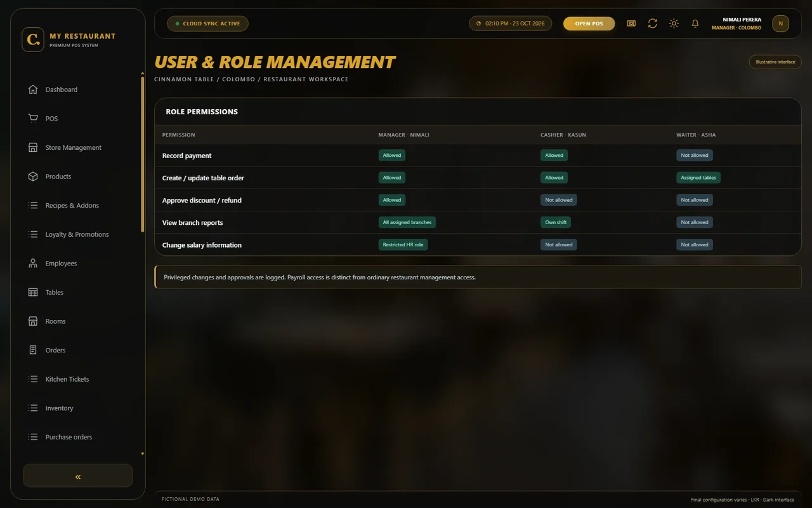Go to Loyalty & Promotions
The image size is (812, 508).
click(77, 234)
